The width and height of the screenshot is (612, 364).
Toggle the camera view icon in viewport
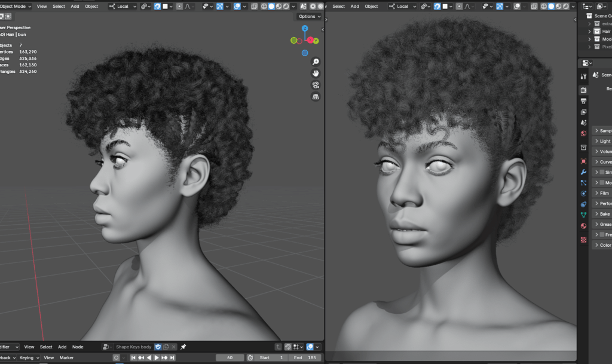(316, 85)
